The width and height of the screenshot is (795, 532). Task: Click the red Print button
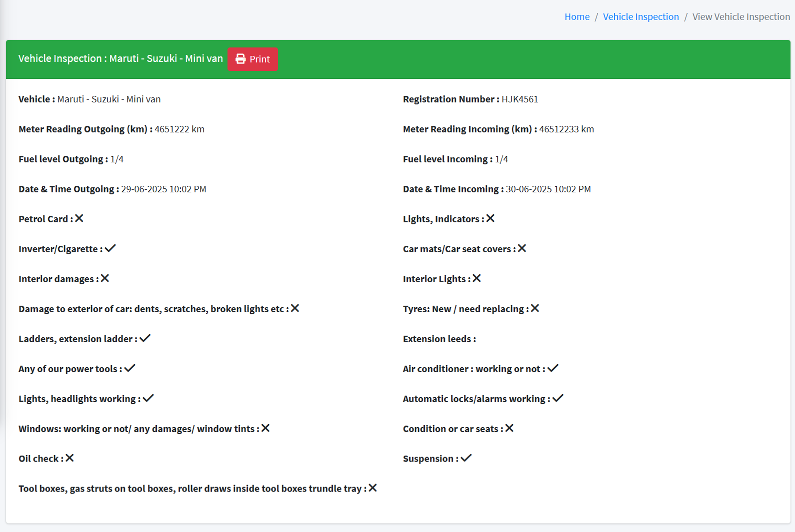[252, 59]
